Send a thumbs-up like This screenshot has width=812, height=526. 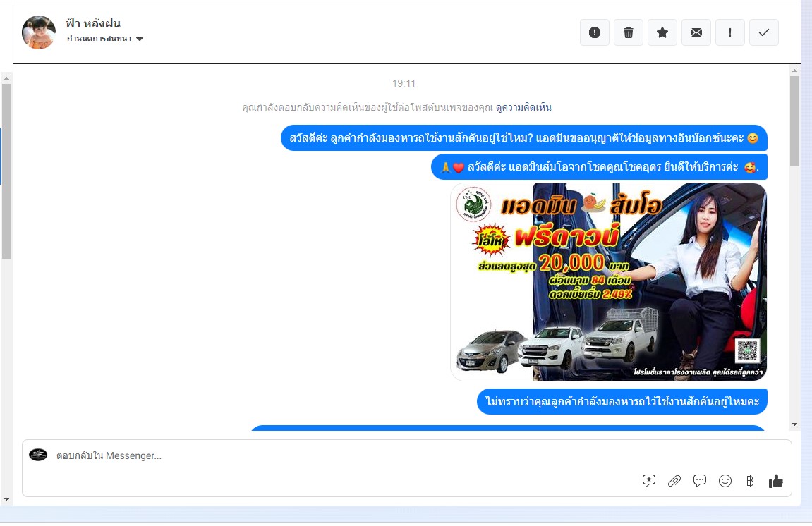click(x=776, y=481)
